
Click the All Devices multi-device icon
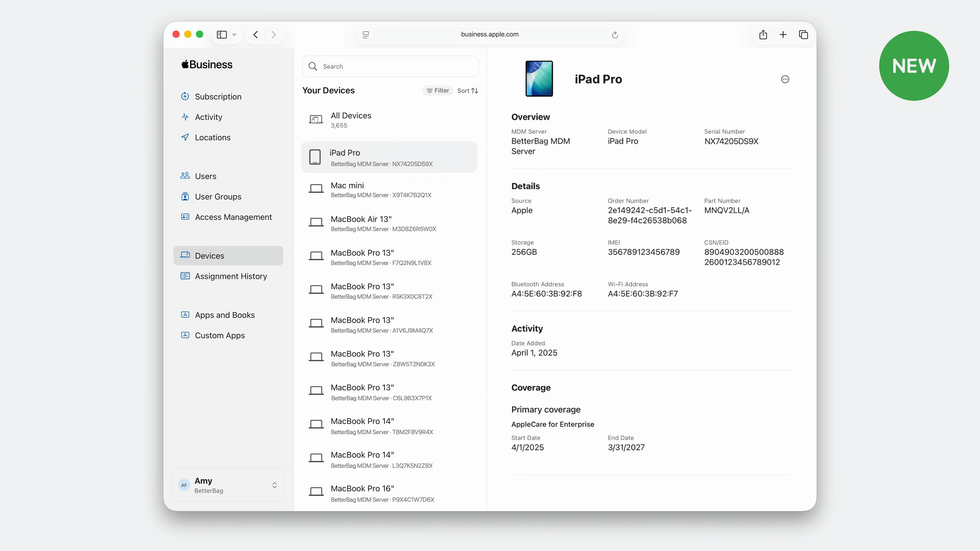[x=315, y=120]
